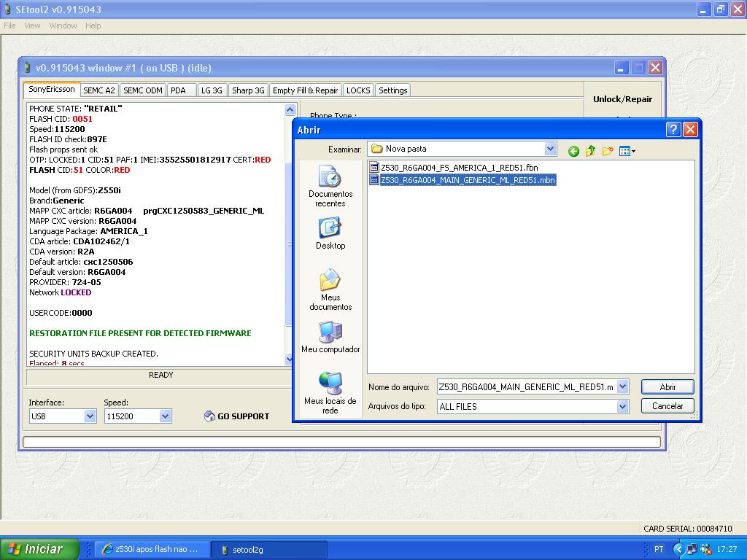Select file Z530_R6GA004_FS_AMERICA_1_RED51.fbn

coord(454,168)
